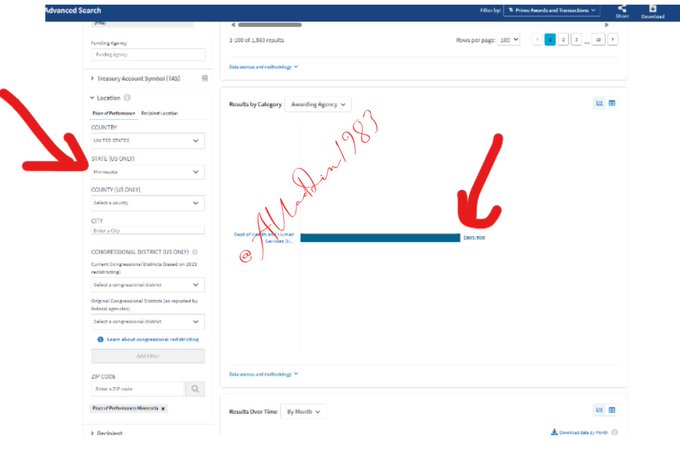Click the blue Health and Human Services bar
The height and width of the screenshot is (453, 680).
380,238
